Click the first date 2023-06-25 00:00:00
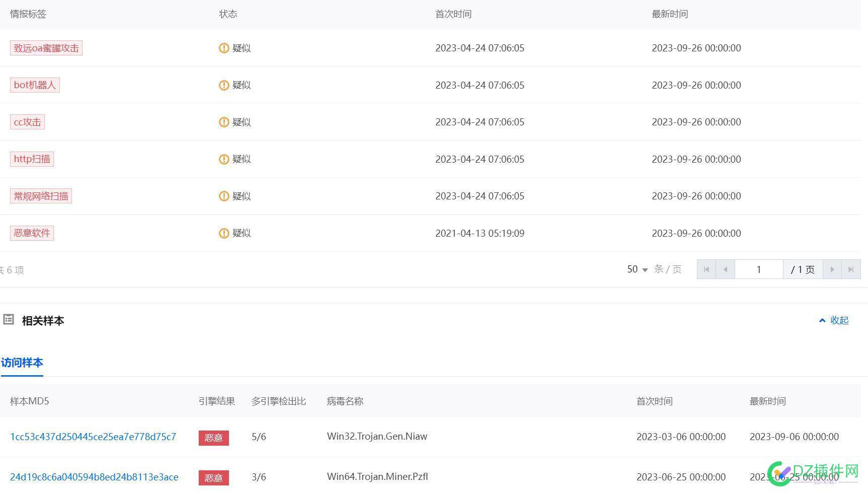Viewport: 868px width, 494px height. click(x=681, y=477)
